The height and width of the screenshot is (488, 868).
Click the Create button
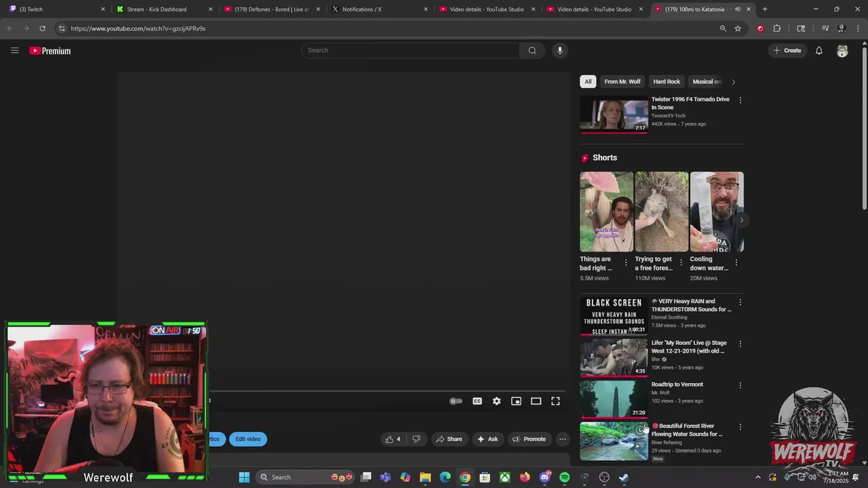point(787,51)
